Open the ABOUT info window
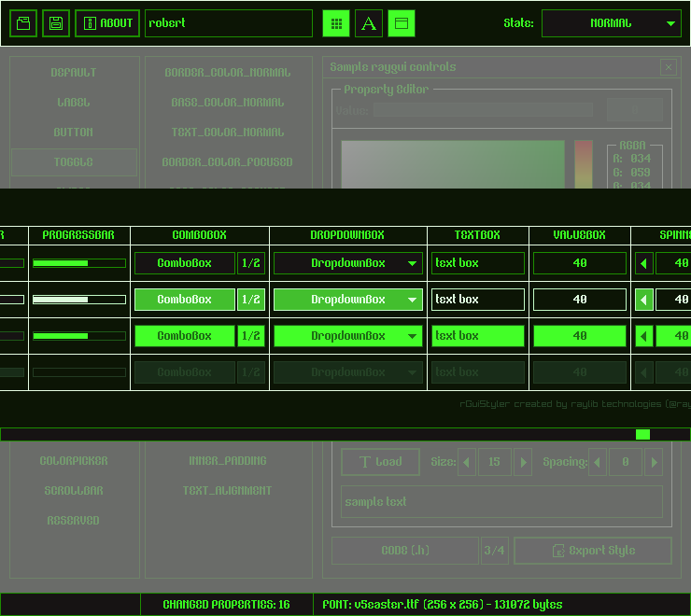 click(107, 23)
